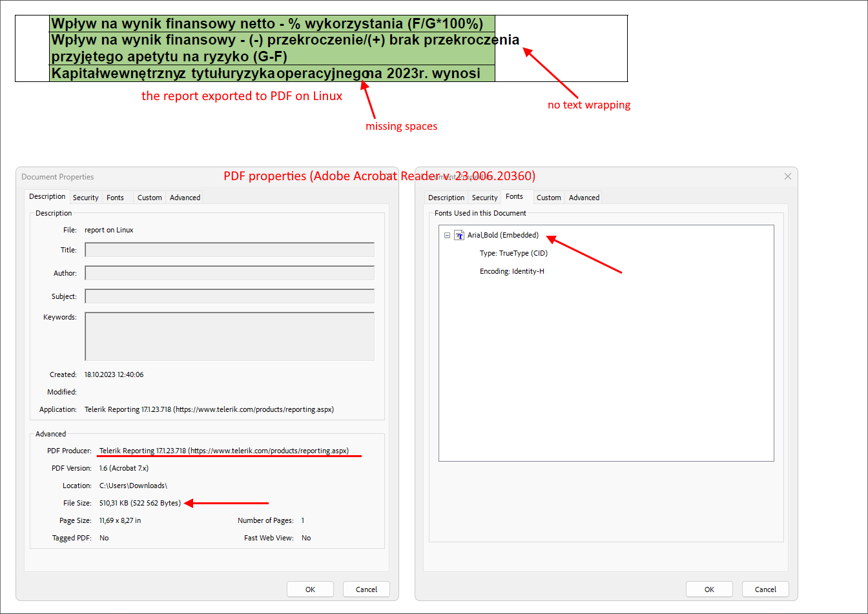This screenshot has height=614, width=868.
Task: Confirm the right Fonts dialog with OK
Action: coord(709,589)
